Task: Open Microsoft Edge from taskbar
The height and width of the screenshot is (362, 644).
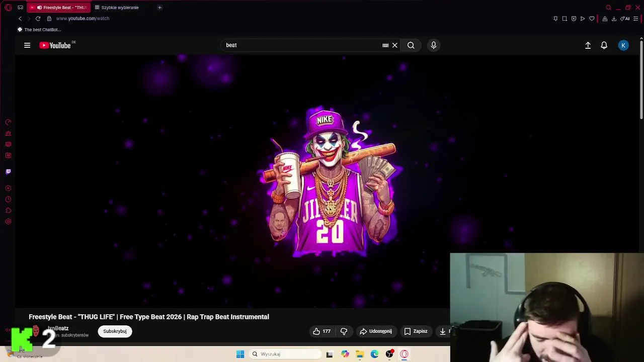Action: 374,354
